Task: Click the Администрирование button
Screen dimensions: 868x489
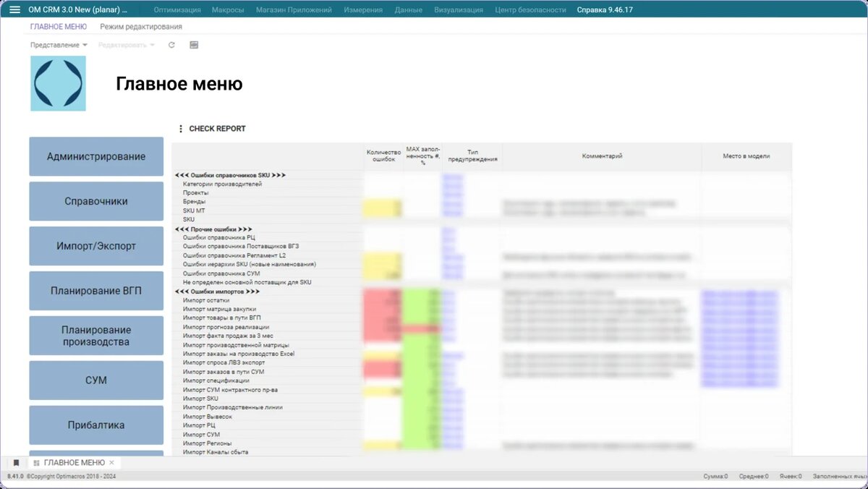Action: (x=95, y=156)
